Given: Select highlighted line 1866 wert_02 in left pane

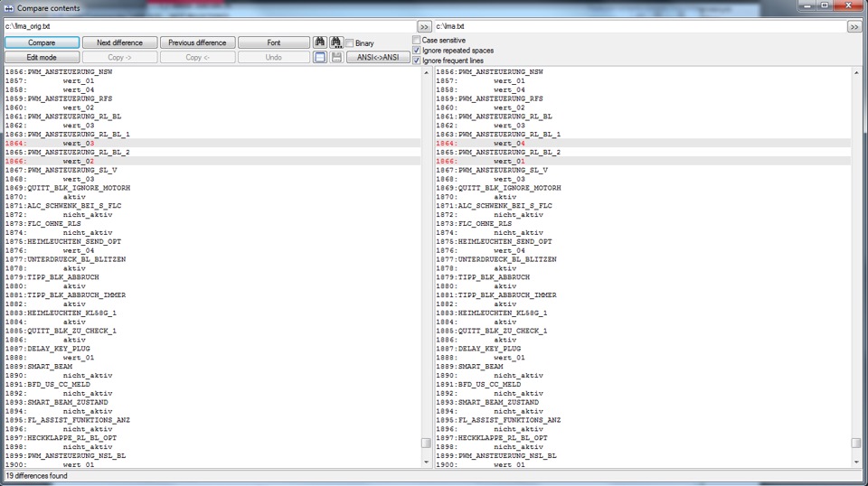Looking at the screenshot, I should tap(212, 162).
